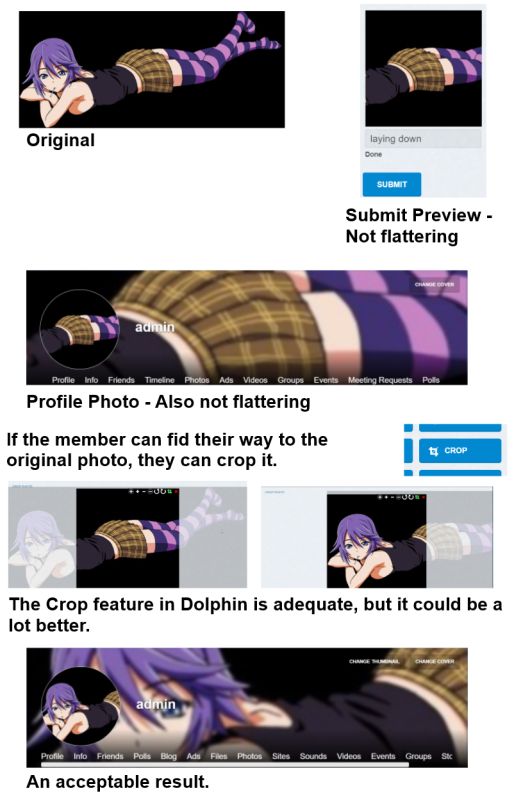Click the green crop icon in left crop editor
The width and height of the screenshot is (523, 800).
(x=170, y=492)
